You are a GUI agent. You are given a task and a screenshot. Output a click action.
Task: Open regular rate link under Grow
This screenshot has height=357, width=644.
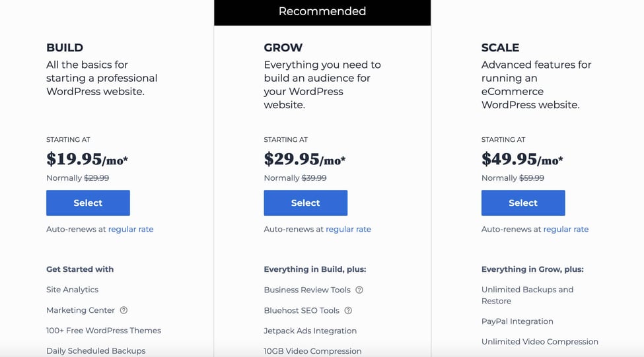(x=348, y=229)
